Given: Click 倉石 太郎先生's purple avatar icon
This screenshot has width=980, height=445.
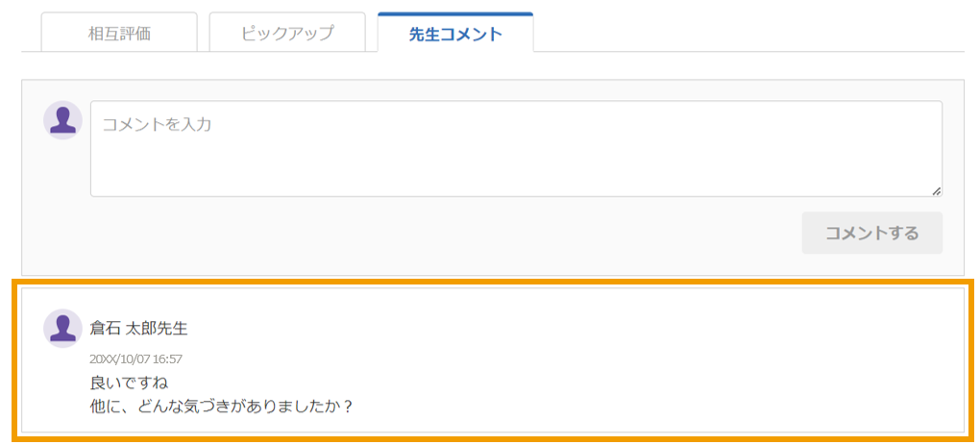Looking at the screenshot, I should pos(62,328).
